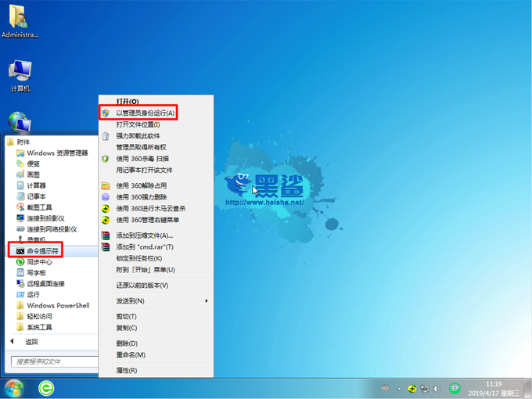The height and width of the screenshot is (399, 532).
Task: Open the Computer (计算机) desktop icon
Action: pyautogui.click(x=20, y=72)
